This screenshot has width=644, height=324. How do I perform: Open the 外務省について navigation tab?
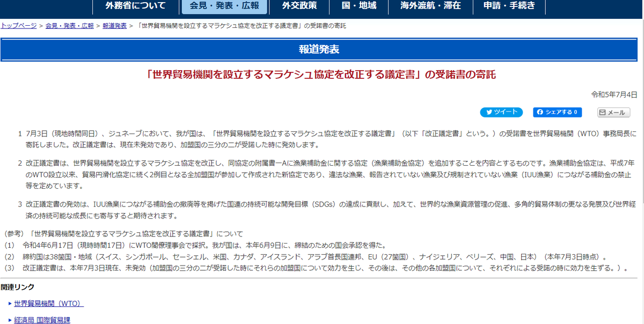pos(136,6)
